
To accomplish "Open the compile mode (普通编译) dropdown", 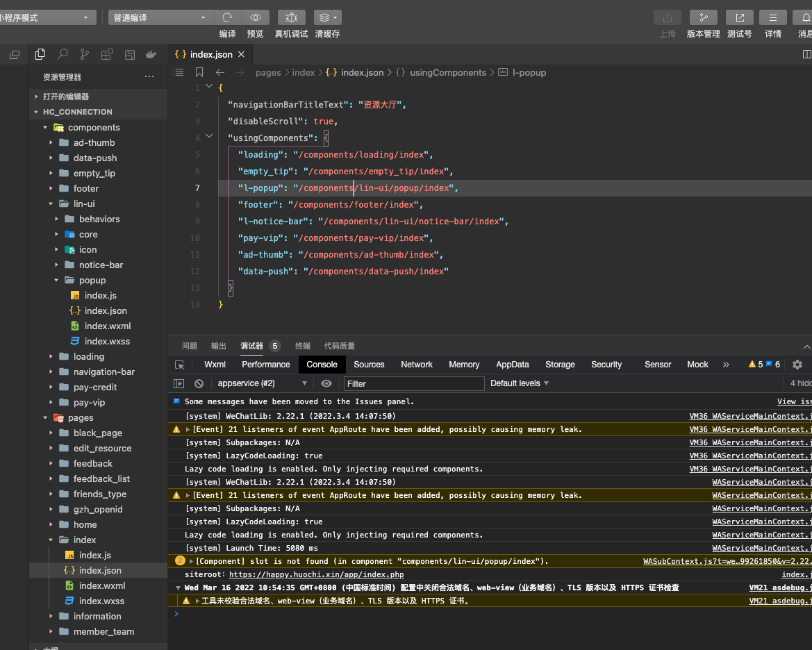I will (160, 17).
